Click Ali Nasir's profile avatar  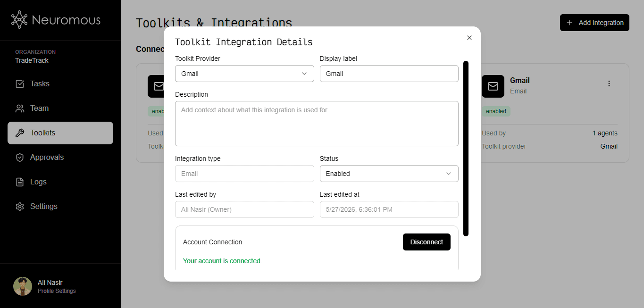click(x=23, y=286)
